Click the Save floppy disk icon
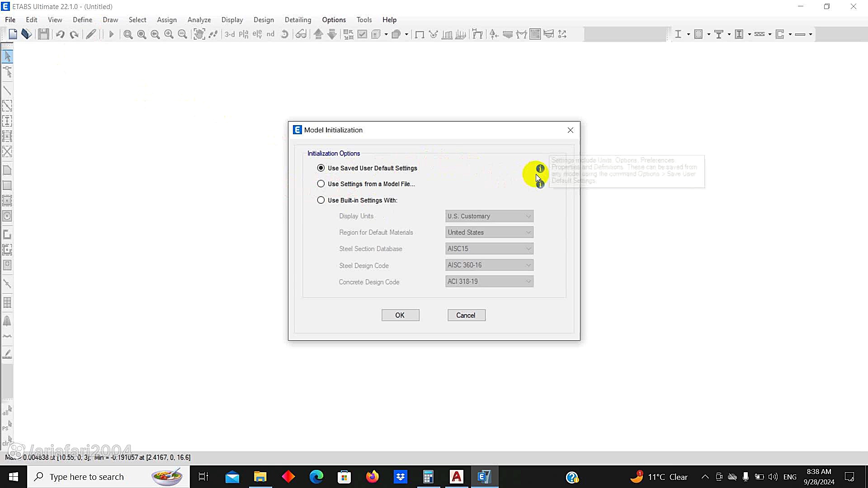Image resolution: width=868 pixels, height=488 pixels. point(43,34)
